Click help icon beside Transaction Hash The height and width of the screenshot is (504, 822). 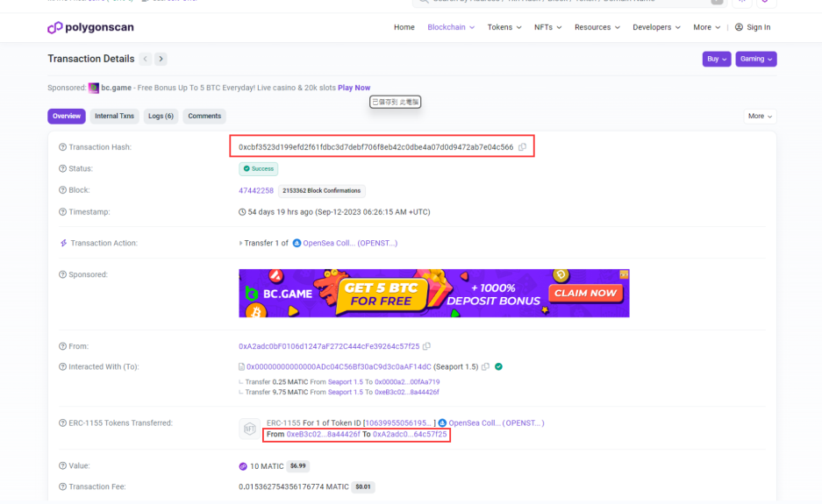pyautogui.click(x=62, y=147)
